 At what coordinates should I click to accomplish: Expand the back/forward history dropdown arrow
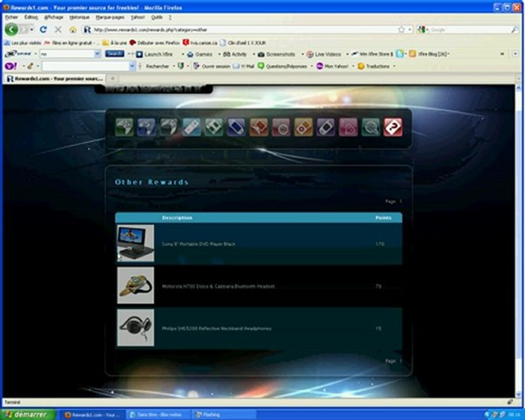pyautogui.click(x=32, y=30)
